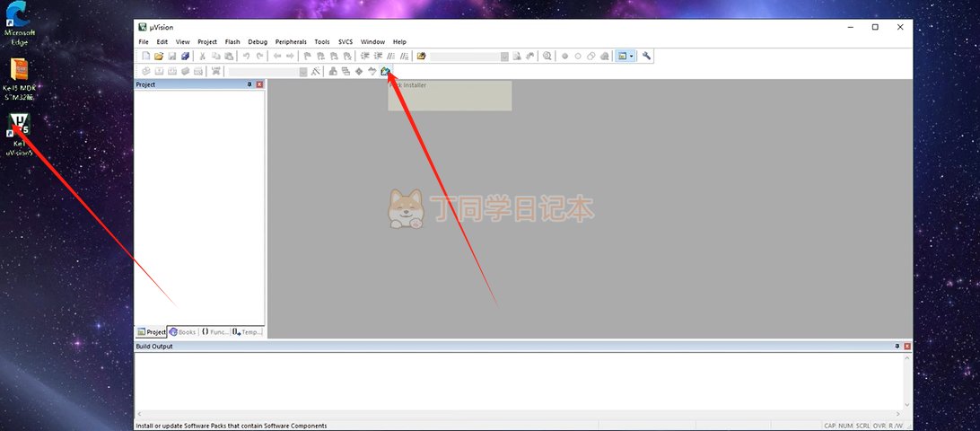Open the Find in Files icon
This screenshot has width=980, height=431.
[421, 56]
